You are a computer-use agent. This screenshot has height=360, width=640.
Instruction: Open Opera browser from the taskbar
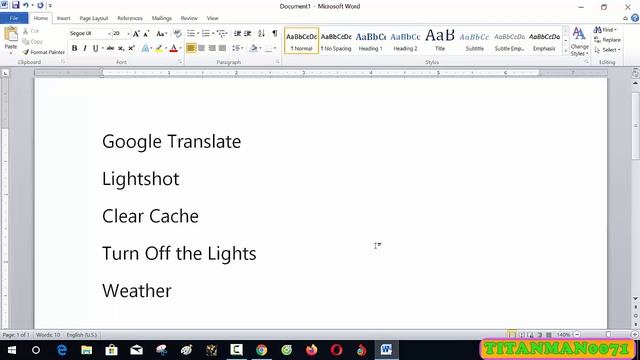[x=336, y=350]
